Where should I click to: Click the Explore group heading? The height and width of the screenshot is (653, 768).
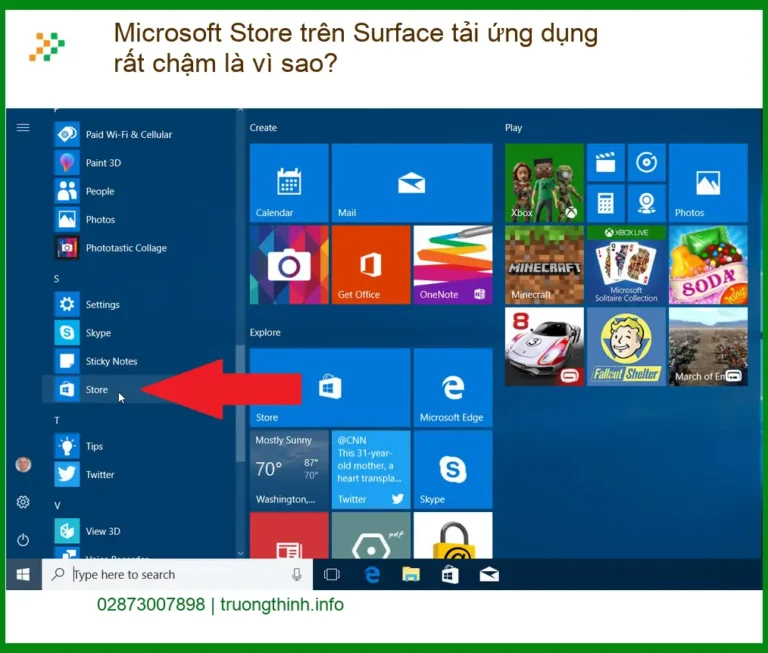click(265, 333)
